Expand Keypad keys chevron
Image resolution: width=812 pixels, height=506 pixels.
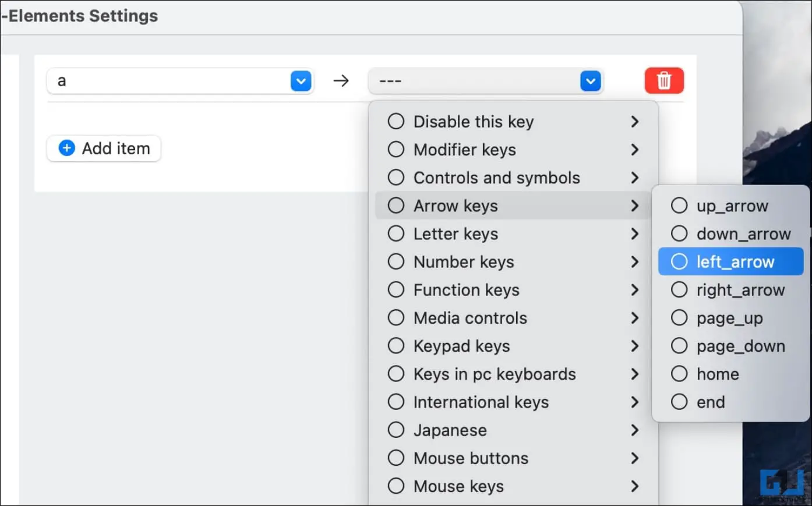(635, 346)
